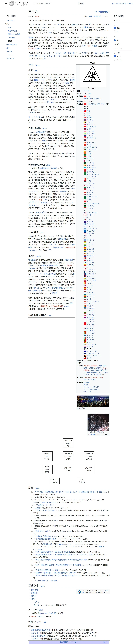Image resolution: width=138 pixels, height=644 pixels.
Task: Select 標準 under the 幅 setting
Action: coord(115,40)
